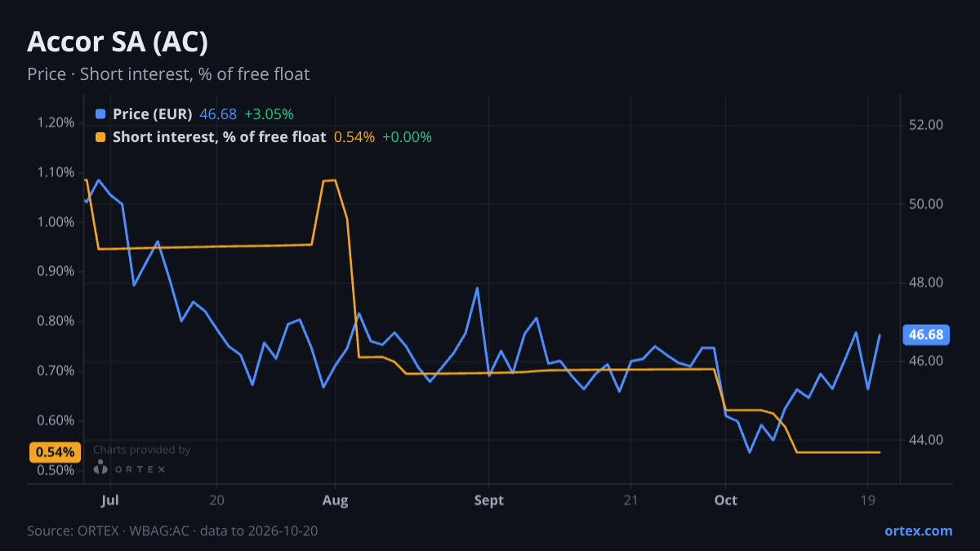This screenshot has height=551, width=980.
Task: Click the orange 0.54% axis badge
Action: click(55, 452)
